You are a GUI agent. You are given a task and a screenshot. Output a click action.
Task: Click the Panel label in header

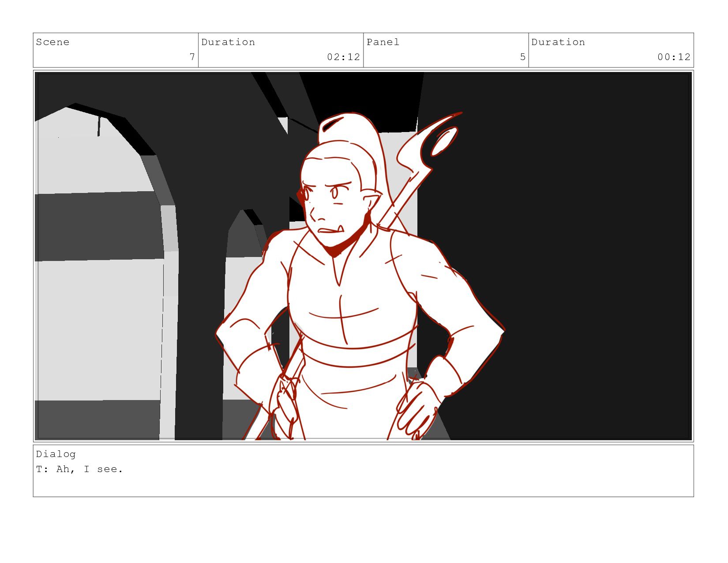[383, 42]
